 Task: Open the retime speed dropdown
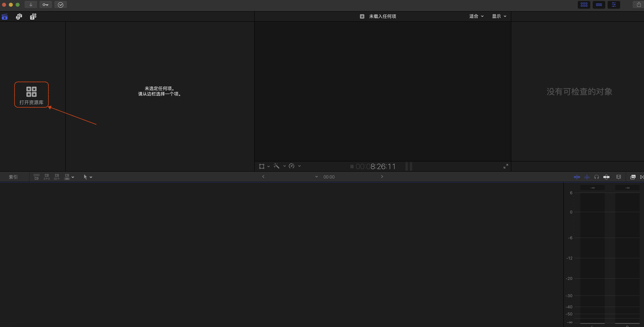(x=299, y=166)
